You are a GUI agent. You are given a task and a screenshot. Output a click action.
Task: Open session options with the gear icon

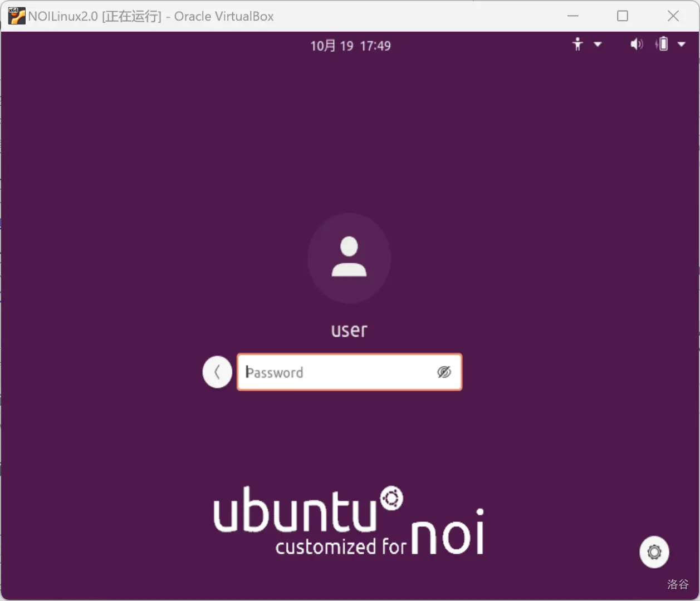[654, 551]
